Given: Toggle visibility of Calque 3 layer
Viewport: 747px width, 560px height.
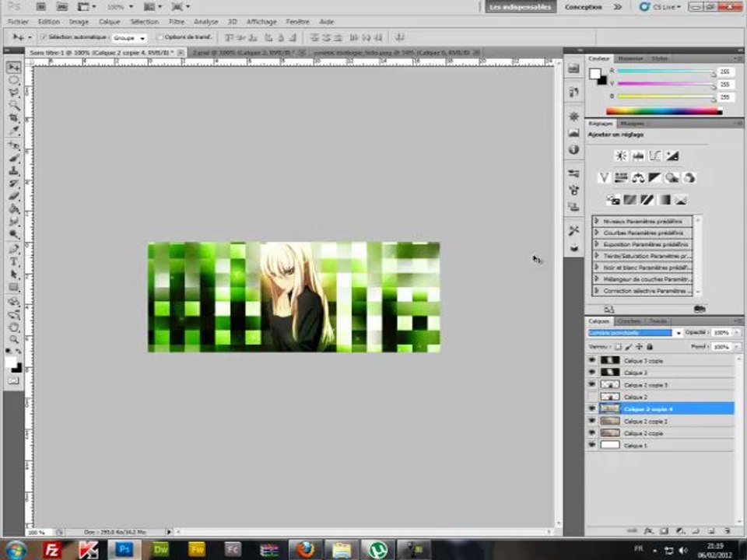Looking at the screenshot, I should pos(592,373).
